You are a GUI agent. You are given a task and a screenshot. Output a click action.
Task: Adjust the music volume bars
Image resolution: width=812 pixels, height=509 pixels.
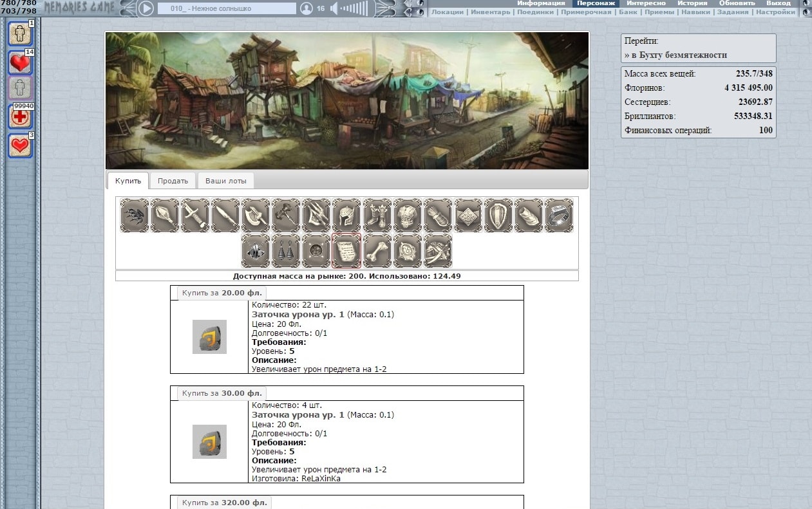[x=354, y=8]
